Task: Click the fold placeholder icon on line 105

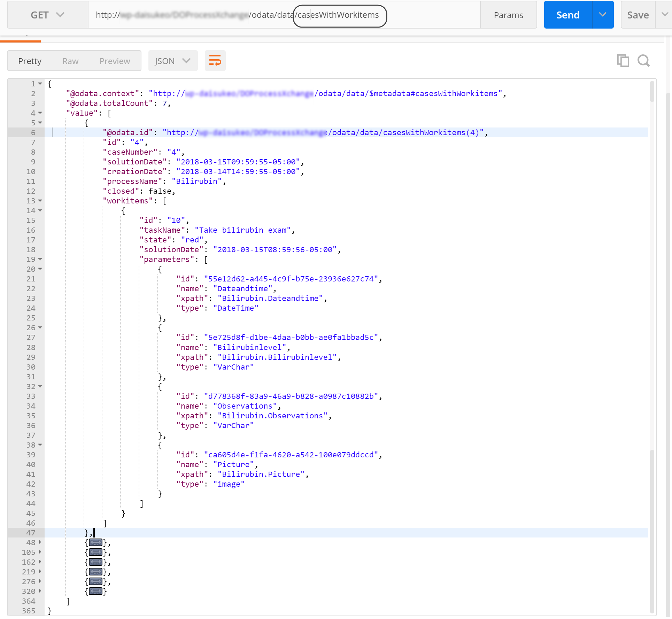Action: (95, 552)
